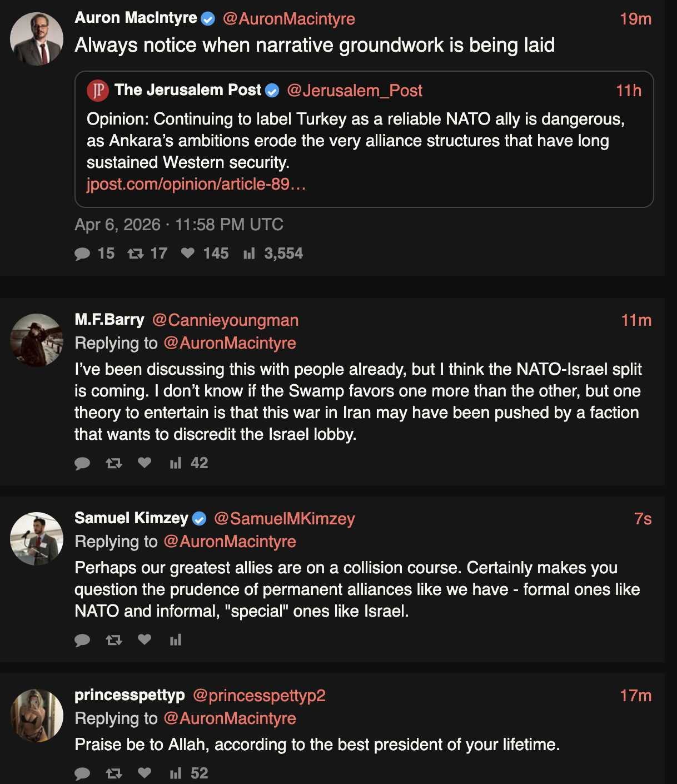Like princesspettyp's reply
The height and width of the screenshot is (784, 677).
click(x=145, y=773)
